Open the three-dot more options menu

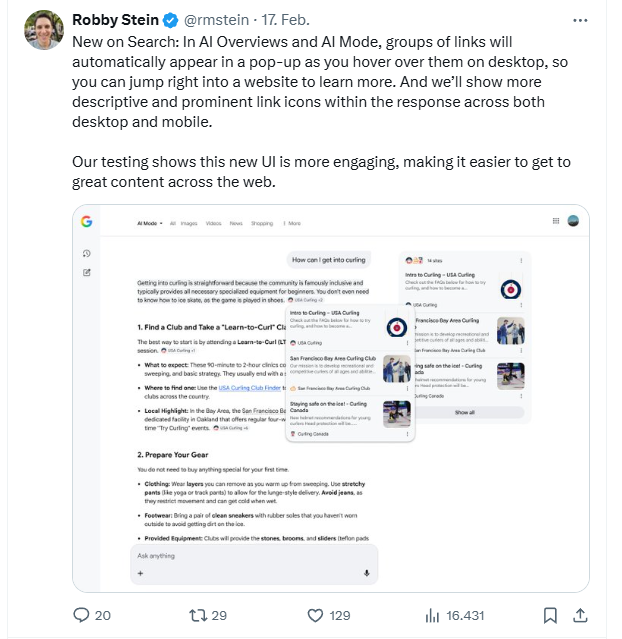(580, 19)
